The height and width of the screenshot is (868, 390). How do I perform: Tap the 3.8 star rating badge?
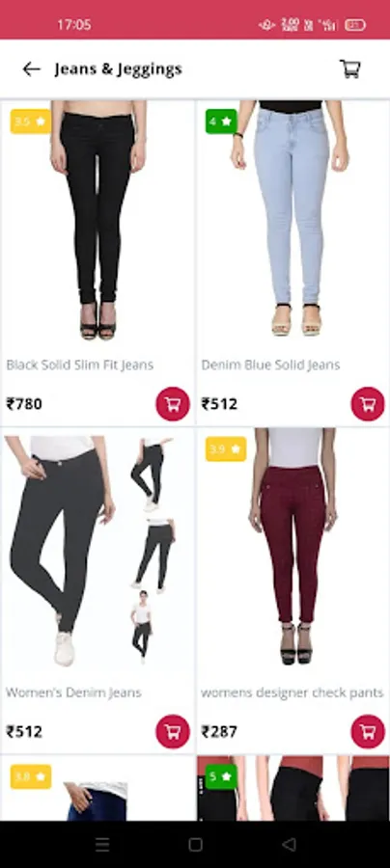tap(31, 776)
